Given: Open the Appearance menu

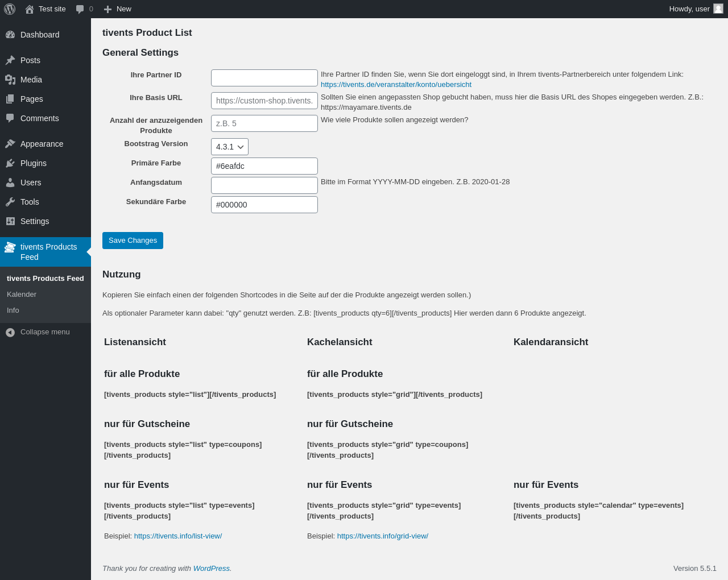Looking at the screenshot, I should click(x=45, y=144).
